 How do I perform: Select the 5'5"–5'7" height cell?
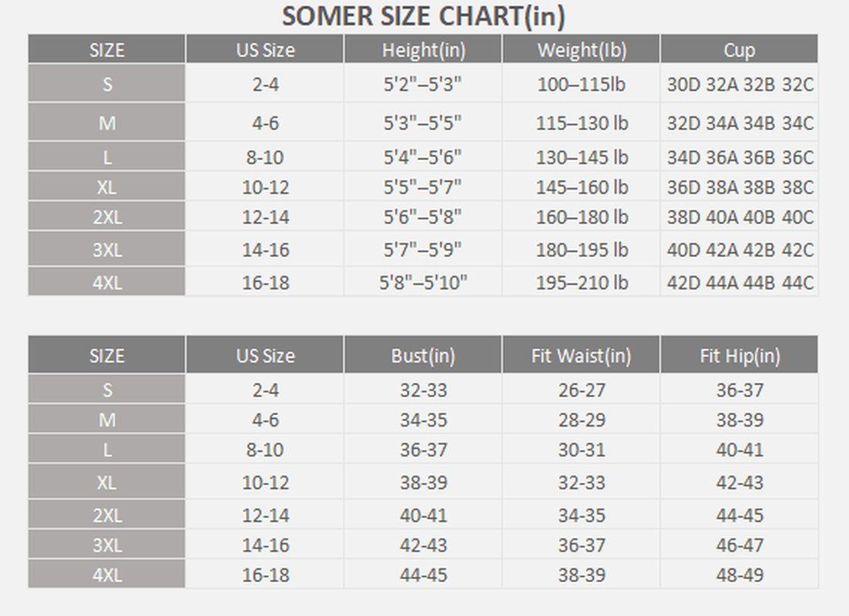tap(423, 187)
